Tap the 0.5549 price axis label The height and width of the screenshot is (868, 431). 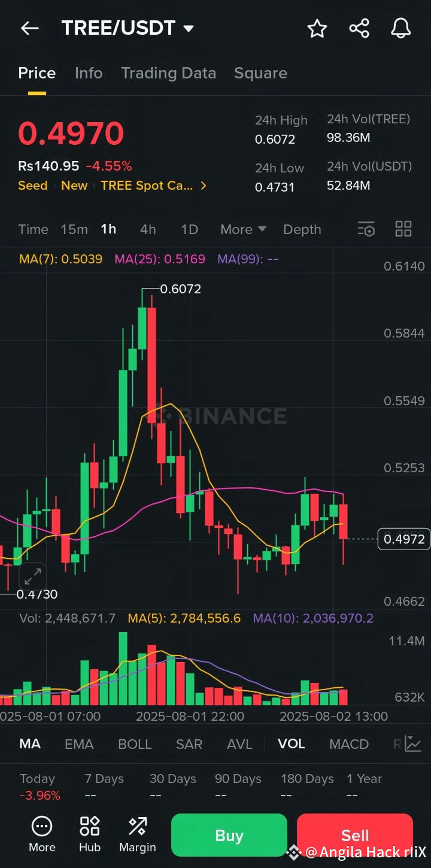click(x=404, y=400)
